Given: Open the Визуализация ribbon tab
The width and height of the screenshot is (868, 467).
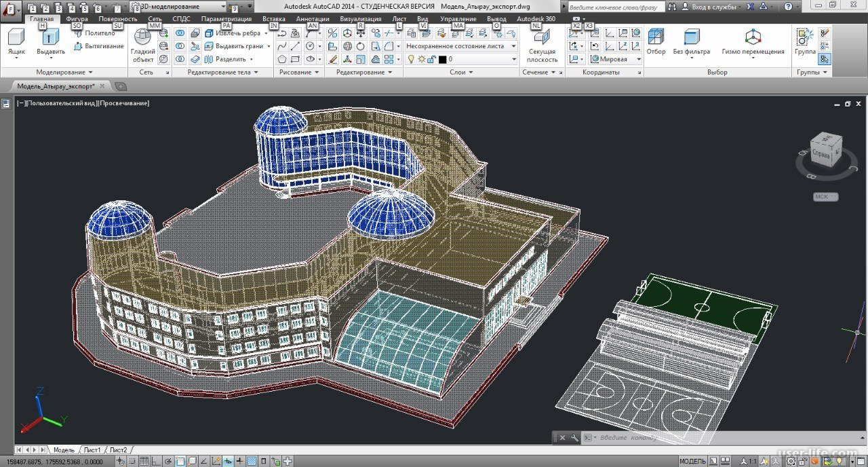Looking at the screenshot, I should tap(360, 19).
